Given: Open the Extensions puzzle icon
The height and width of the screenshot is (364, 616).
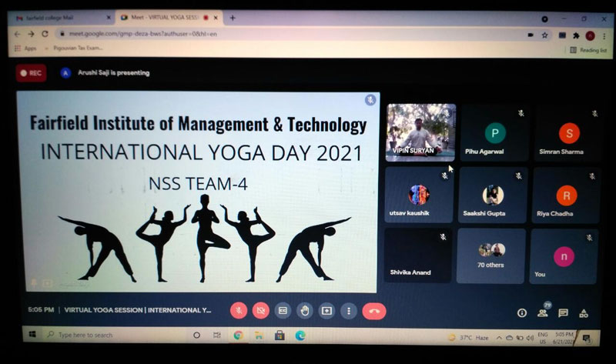Looking at the screenshot, I should point(576,35).
